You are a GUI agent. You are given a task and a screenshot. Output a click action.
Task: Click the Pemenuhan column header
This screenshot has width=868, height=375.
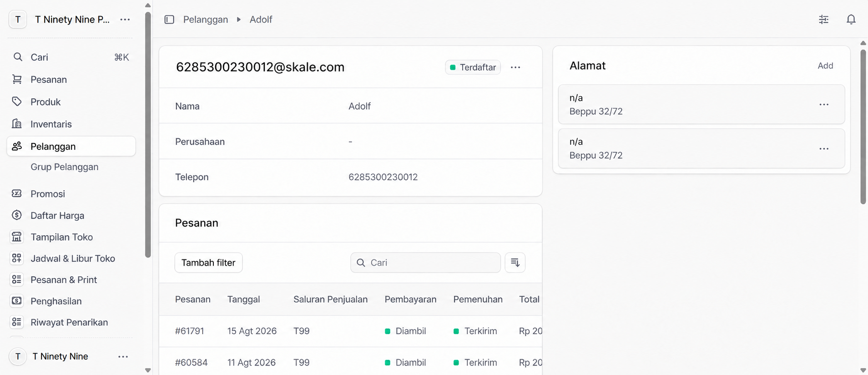coord(478,299)
